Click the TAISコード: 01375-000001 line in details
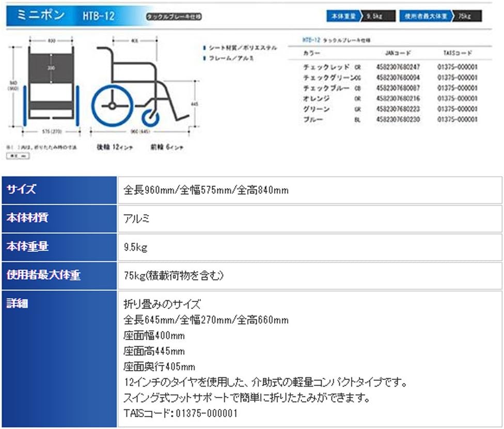 click(180, 413)
